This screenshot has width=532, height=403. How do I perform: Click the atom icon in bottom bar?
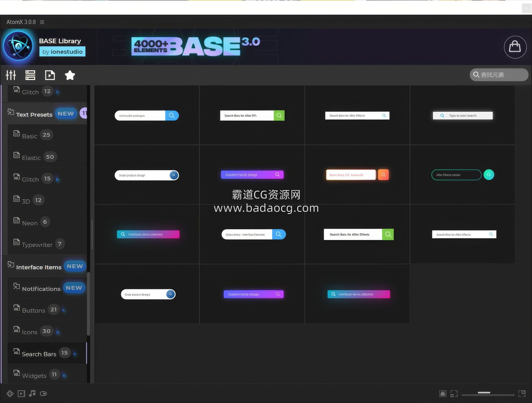10,394
